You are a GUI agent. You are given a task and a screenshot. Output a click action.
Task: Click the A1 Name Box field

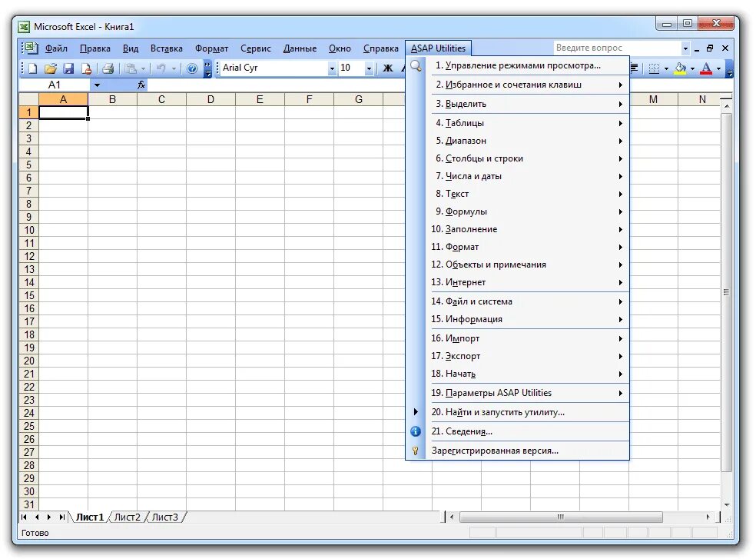[55, 85]
